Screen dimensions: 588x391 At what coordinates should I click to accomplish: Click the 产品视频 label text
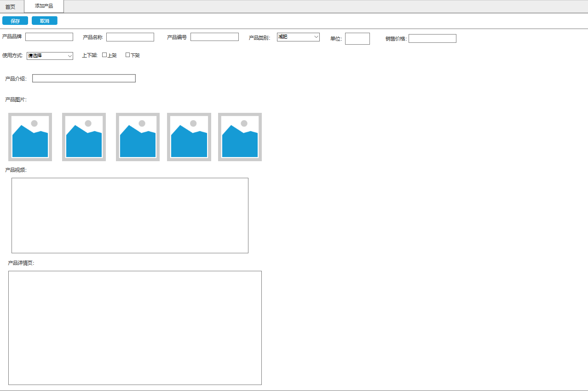coord(16,170)
